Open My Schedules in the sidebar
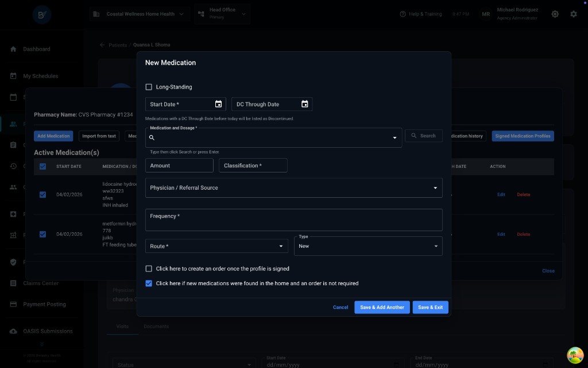 pos(41,76)
